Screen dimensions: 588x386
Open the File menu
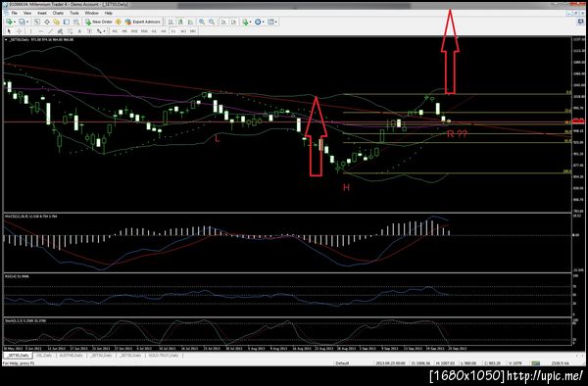pyautogui.click(x=15, y=13)
